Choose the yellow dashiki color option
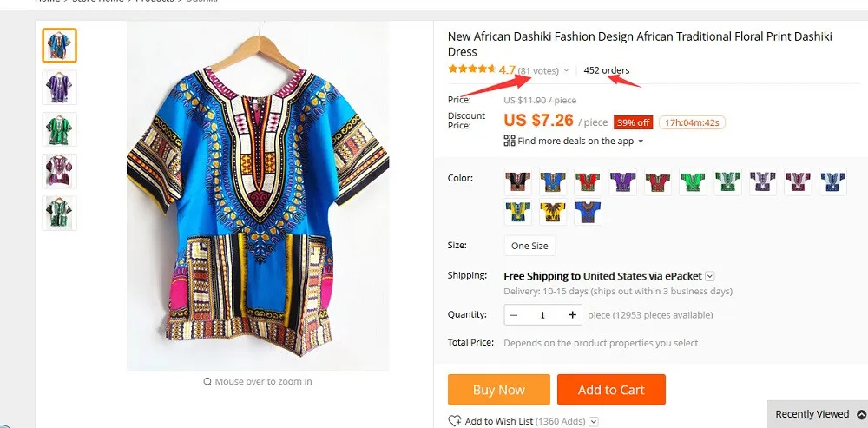 point(553,212)
